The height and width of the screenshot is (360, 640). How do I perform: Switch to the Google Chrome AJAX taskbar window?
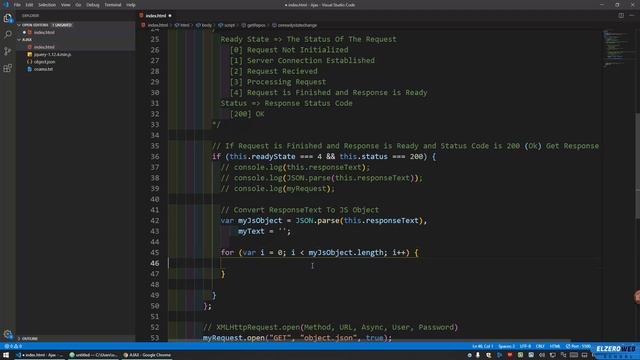point(147,355)
